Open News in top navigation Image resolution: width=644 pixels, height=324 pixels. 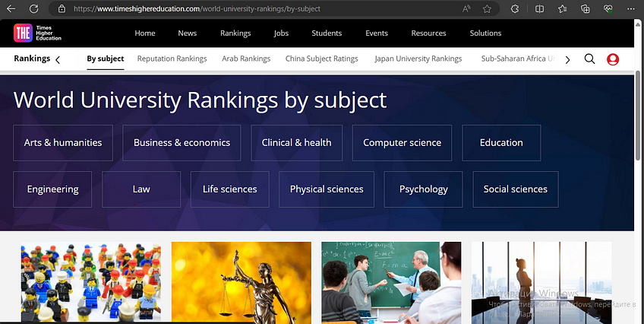pos(188,33)
